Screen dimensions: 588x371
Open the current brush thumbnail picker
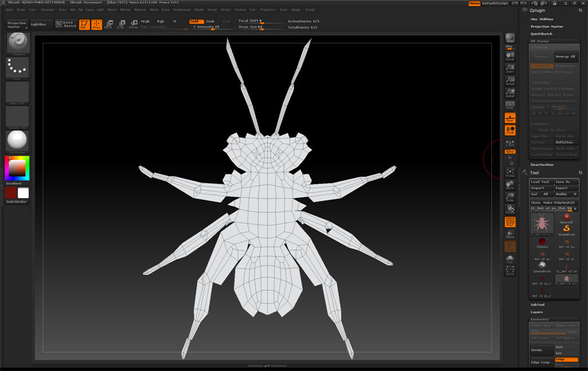pos(17,44)
